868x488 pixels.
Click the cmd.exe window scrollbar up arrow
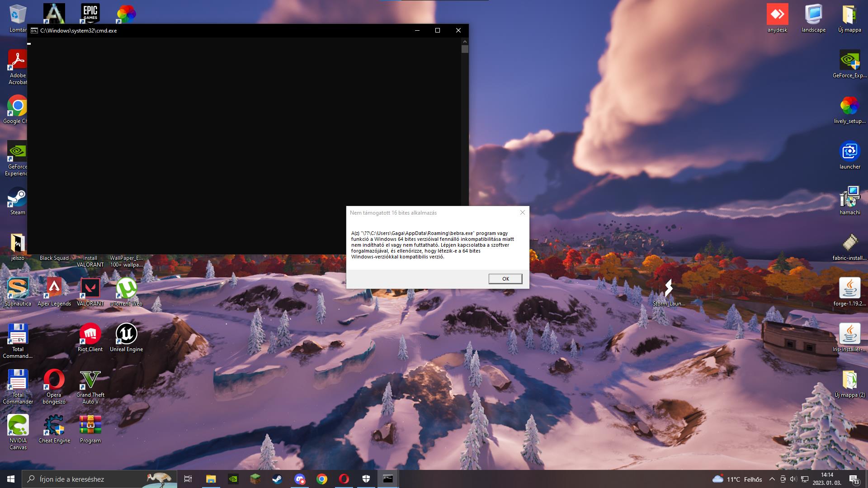[x=465, y=41]
